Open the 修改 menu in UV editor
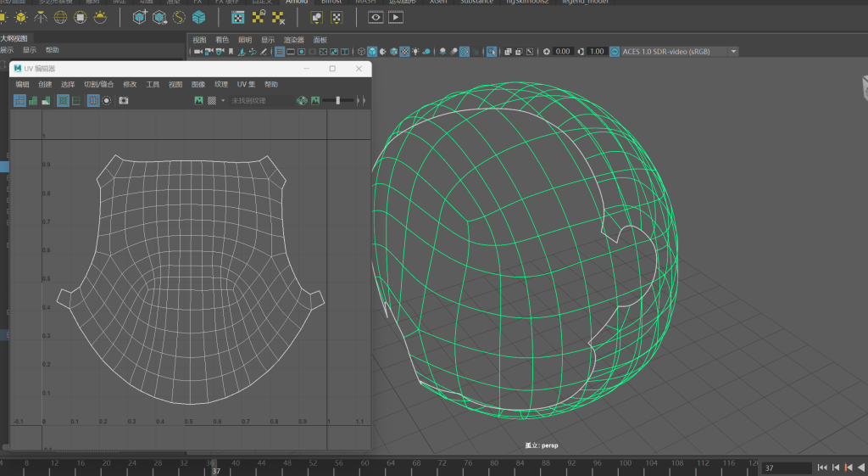 (130, 84)
